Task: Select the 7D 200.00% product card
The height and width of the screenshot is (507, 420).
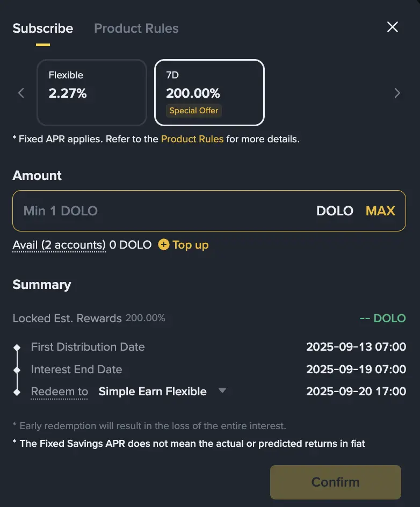Action: coord(209,92)
